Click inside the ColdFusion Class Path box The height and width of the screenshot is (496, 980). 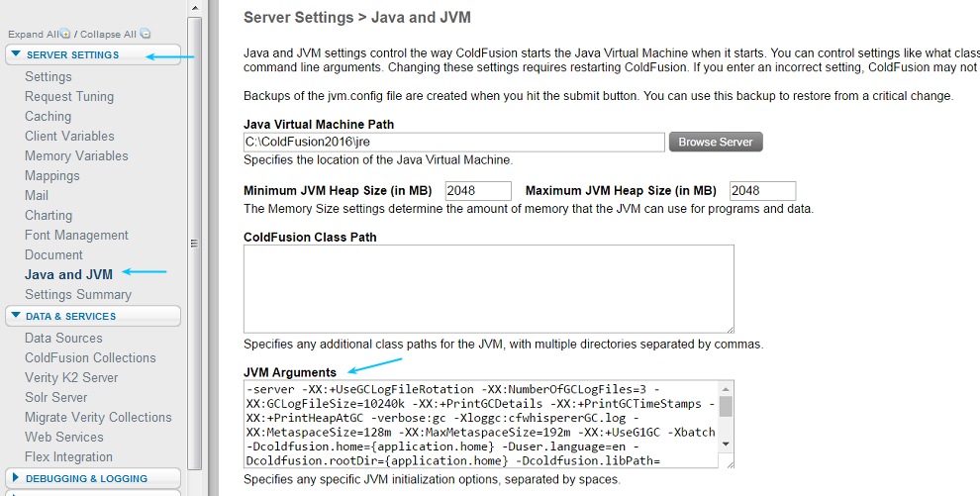[488, 288]
